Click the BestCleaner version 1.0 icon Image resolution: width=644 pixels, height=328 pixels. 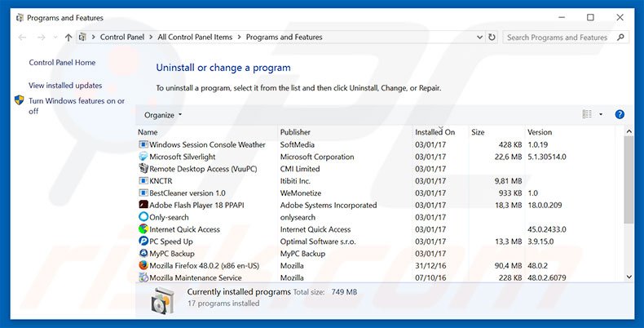pyautogui.click(x=143, y=193)
